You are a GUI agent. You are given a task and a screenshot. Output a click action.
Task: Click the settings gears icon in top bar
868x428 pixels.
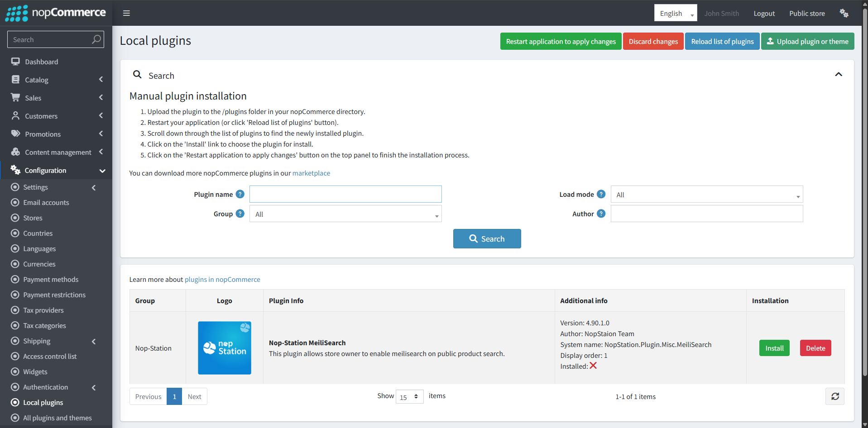844,13
